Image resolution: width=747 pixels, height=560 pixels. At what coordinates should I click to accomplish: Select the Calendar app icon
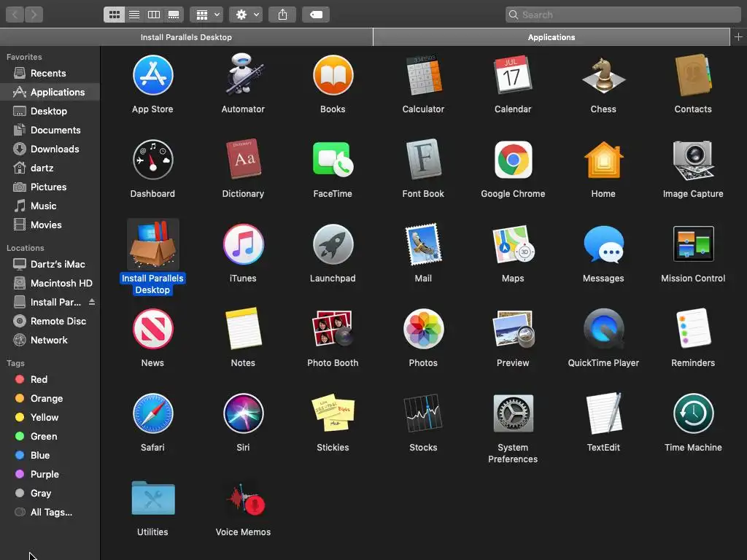click(513, 74)
